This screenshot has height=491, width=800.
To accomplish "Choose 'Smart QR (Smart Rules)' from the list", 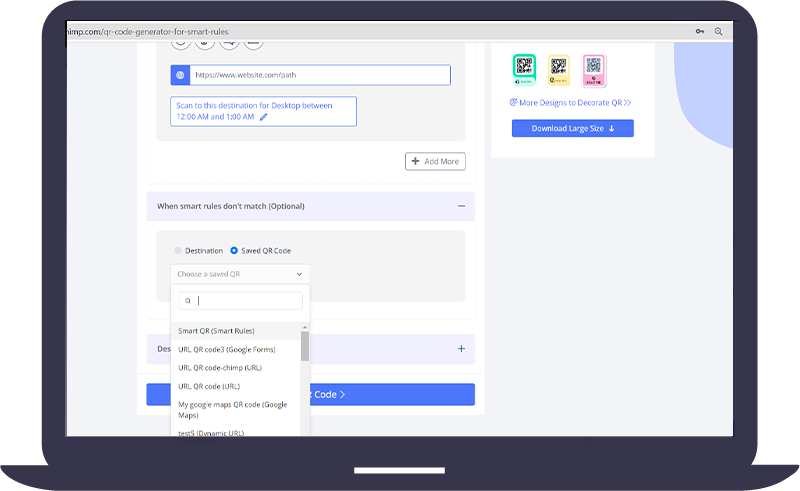I will (x=236, y=331).
